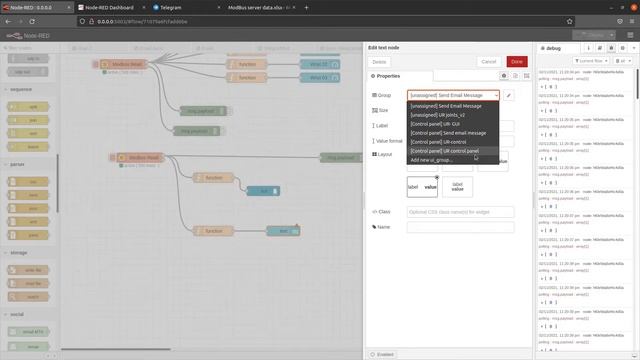This screenshot has height=360, width=640.
Task: Focus the Class CSS input field
Action: [460, 212]
